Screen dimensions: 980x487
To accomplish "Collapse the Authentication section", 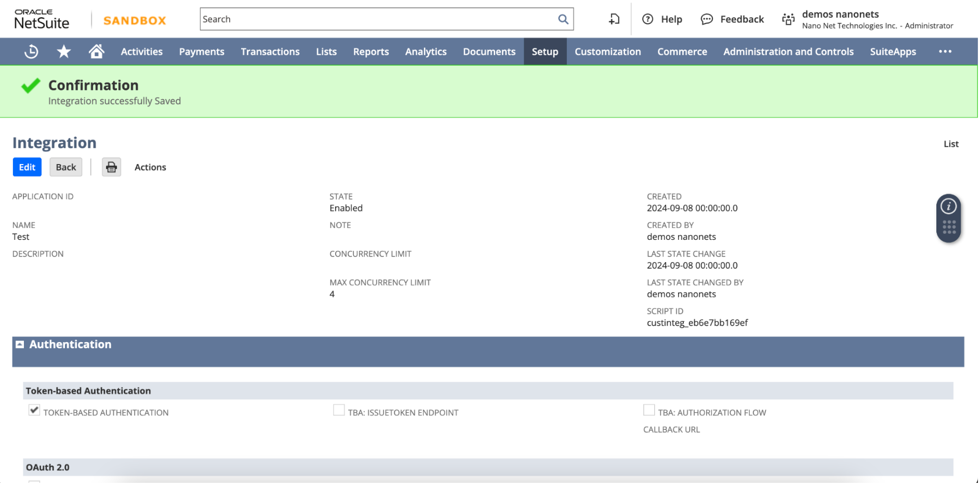I will pyautogui.click(x=20, y=344).
